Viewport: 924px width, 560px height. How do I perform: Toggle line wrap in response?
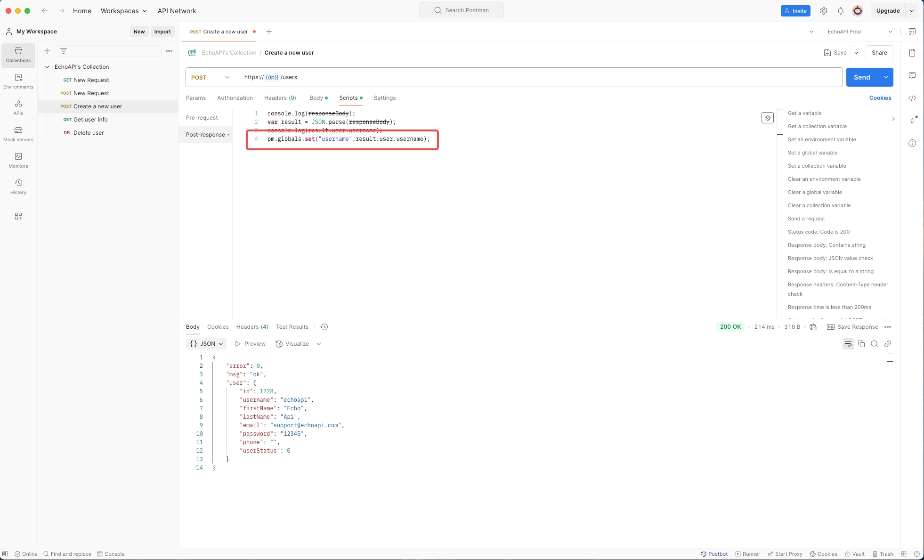click(848, 344)
